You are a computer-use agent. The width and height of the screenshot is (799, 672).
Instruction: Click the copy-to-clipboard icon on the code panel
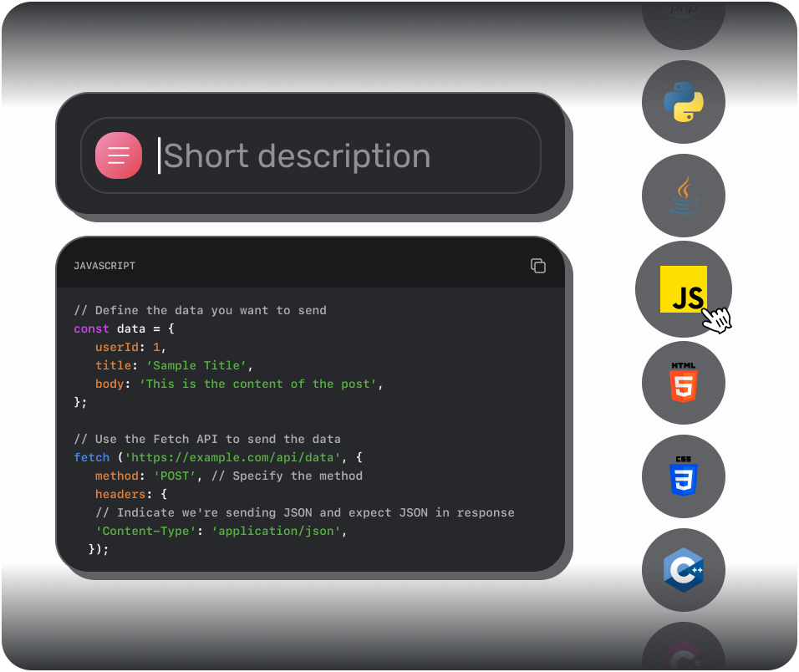tap(537, 265)
